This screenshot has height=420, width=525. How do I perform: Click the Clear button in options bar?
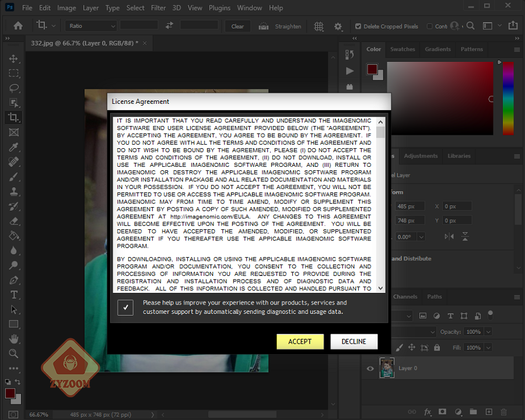pos(237,26)
